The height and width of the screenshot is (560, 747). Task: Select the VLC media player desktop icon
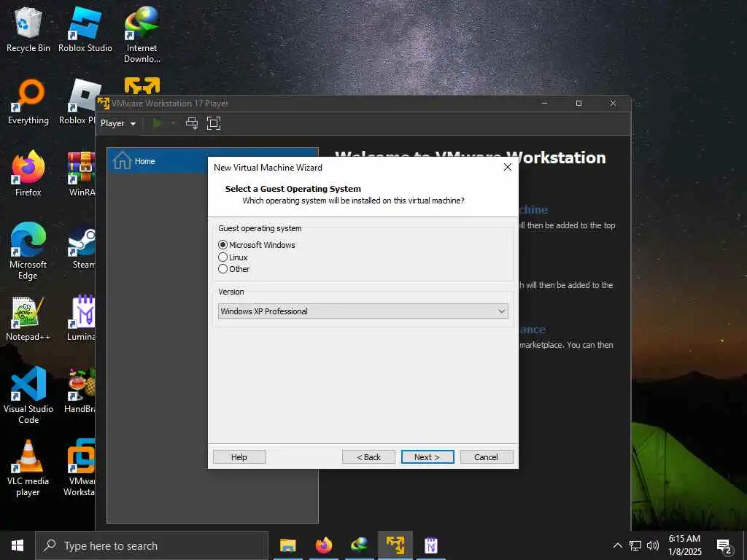coord(28,468)
